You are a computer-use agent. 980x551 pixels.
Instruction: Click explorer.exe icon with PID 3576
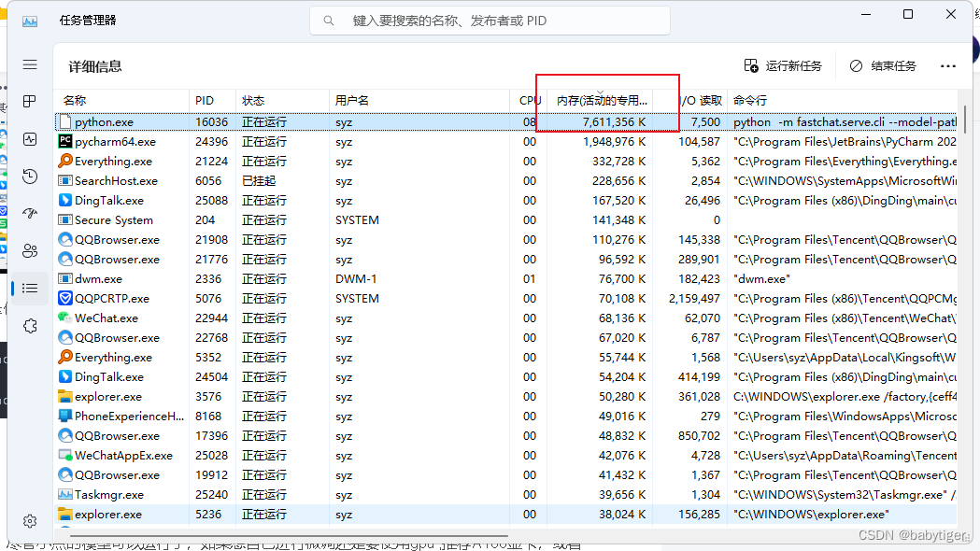65,397
